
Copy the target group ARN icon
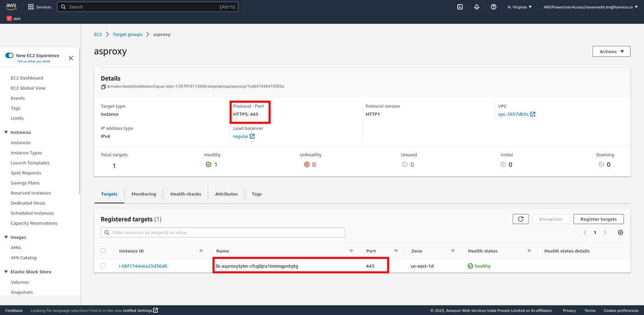(x=103, y=87)
